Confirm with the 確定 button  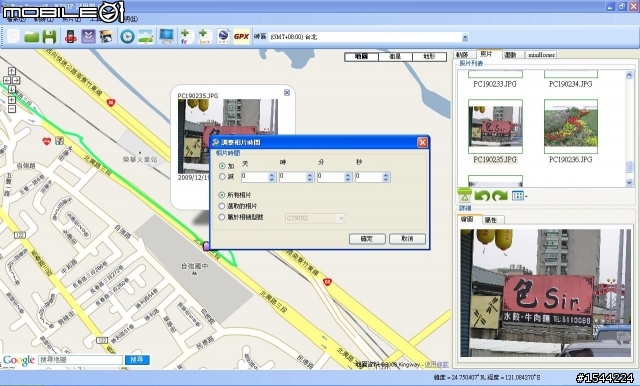[367, 239]
